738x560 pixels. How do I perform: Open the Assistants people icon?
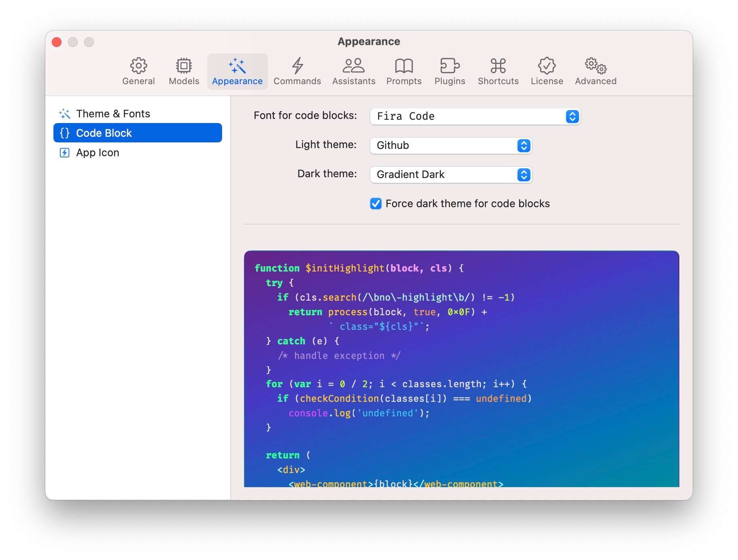click(x=354, y=66)
